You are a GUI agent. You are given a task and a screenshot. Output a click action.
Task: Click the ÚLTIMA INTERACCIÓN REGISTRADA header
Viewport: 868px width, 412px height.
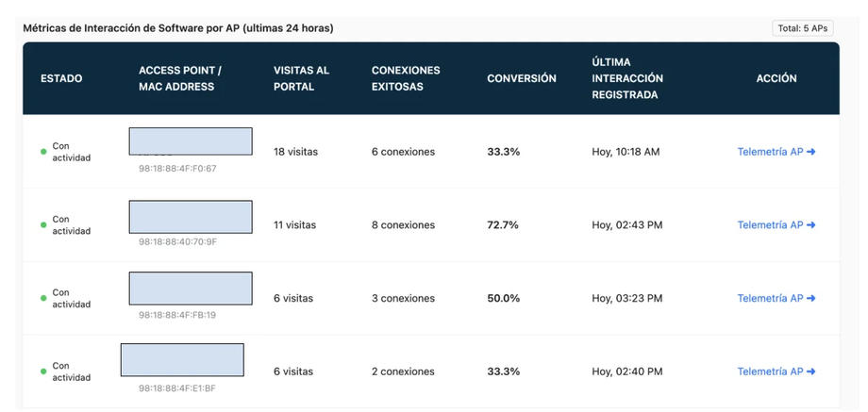(x=627, y=78)
